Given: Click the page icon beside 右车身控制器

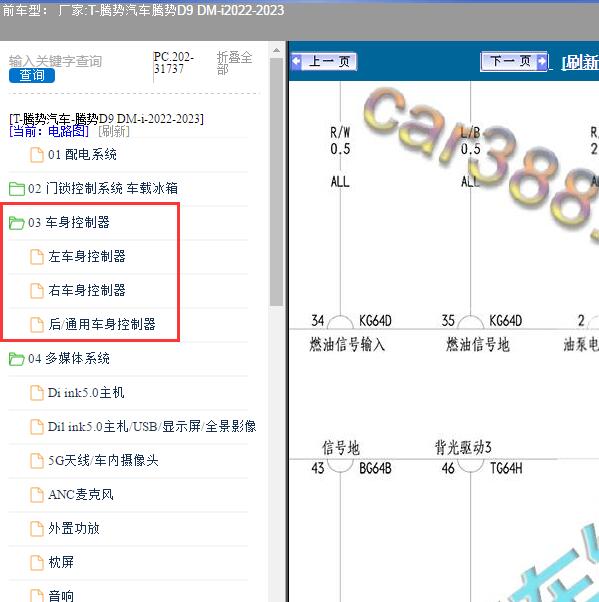Looking at the screenshot, I should 37,291.
